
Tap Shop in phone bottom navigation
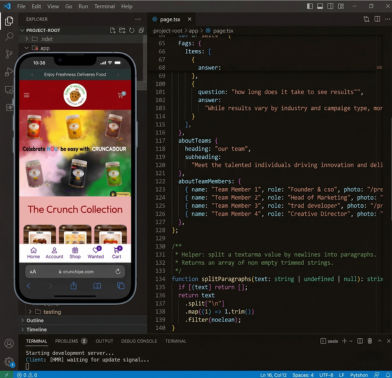75,253
